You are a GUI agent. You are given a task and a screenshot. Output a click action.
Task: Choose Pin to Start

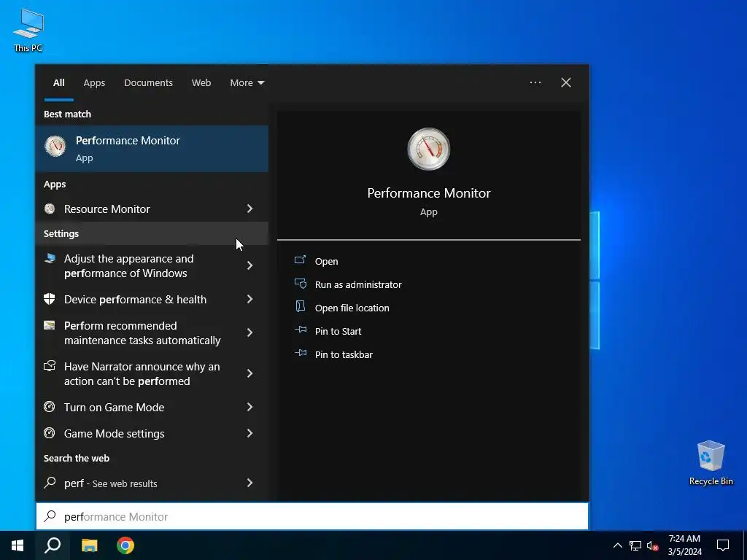tap(338, 331)
